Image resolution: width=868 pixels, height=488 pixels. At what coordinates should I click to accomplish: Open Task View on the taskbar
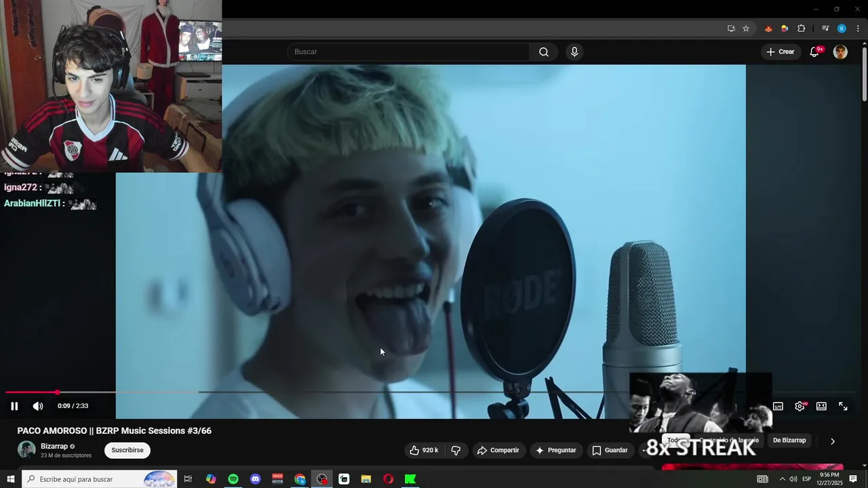click(188, 479)
